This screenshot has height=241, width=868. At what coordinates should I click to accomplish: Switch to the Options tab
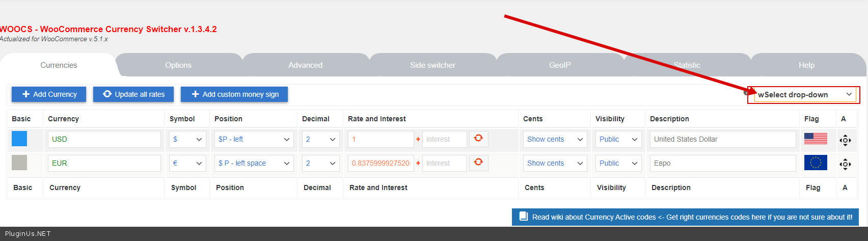178,65
